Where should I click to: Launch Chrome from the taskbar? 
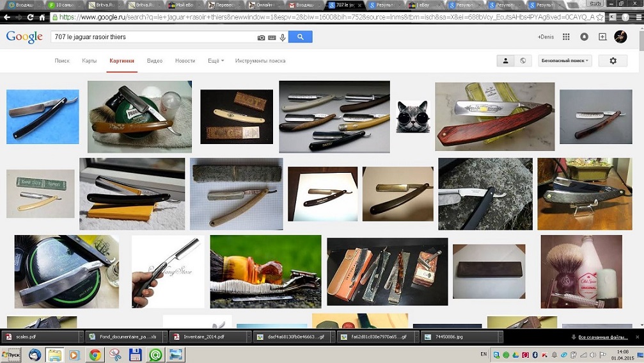coord(95,355)
